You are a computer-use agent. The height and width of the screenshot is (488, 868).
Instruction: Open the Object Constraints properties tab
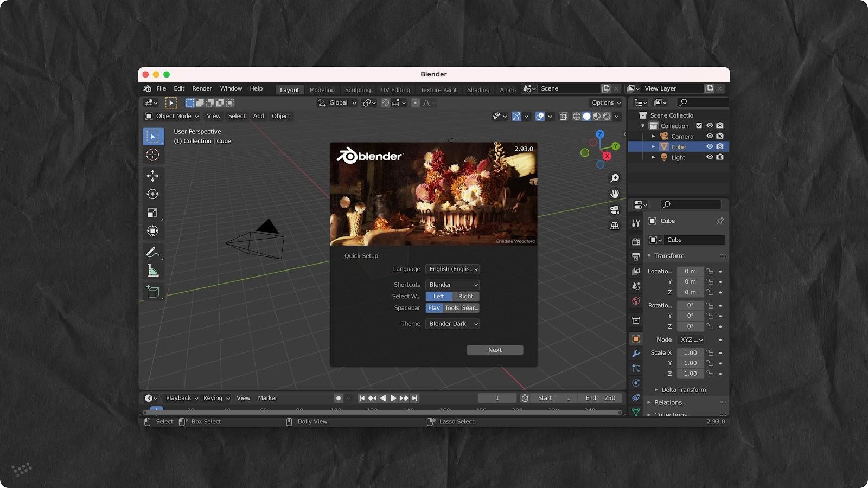(x=636, y=398)
